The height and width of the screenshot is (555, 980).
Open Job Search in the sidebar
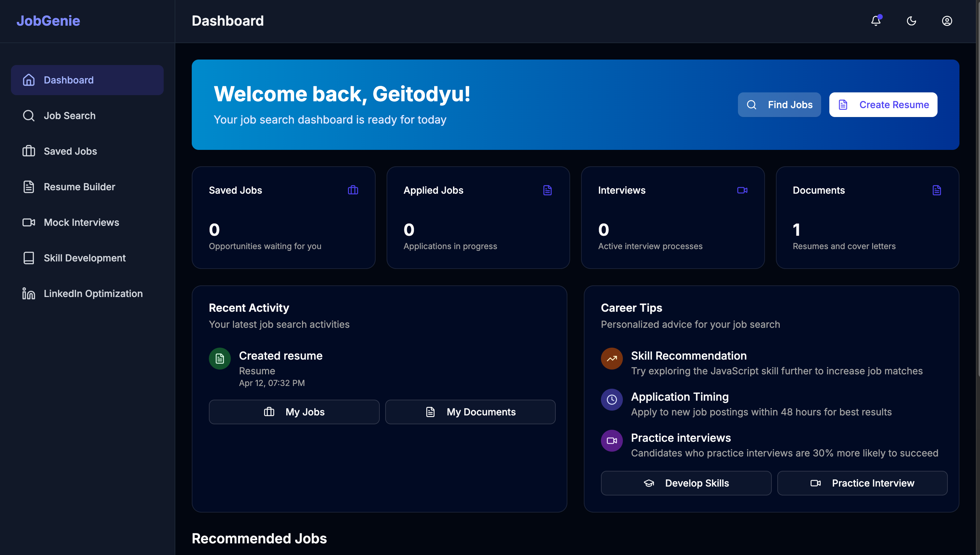[70, 116]
